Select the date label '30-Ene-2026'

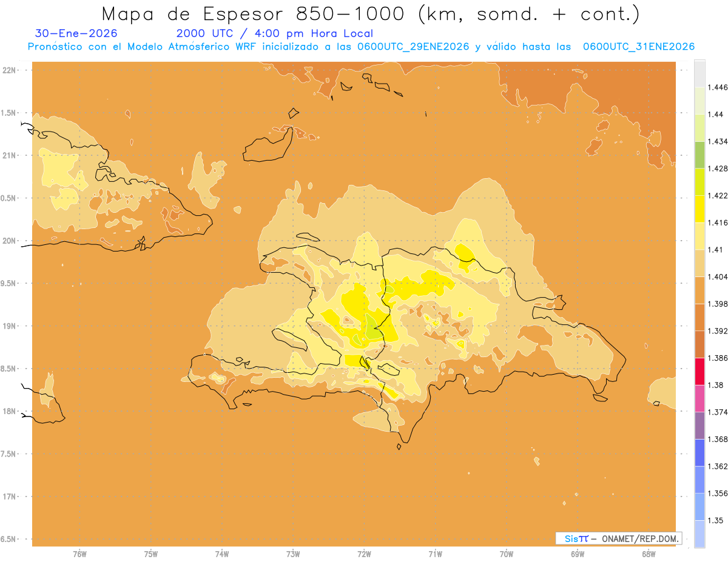(x=76, y=33)
